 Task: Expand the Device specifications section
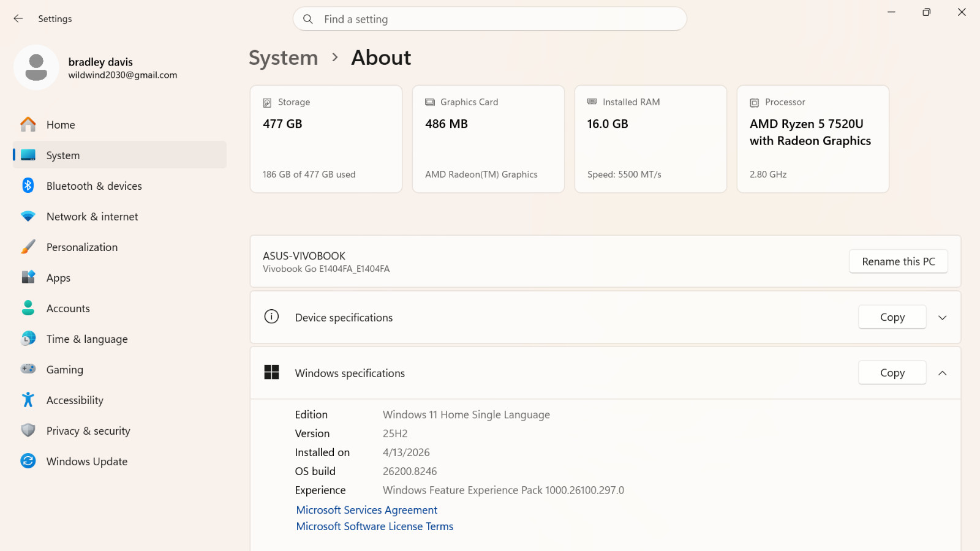[x=943, y=317]
